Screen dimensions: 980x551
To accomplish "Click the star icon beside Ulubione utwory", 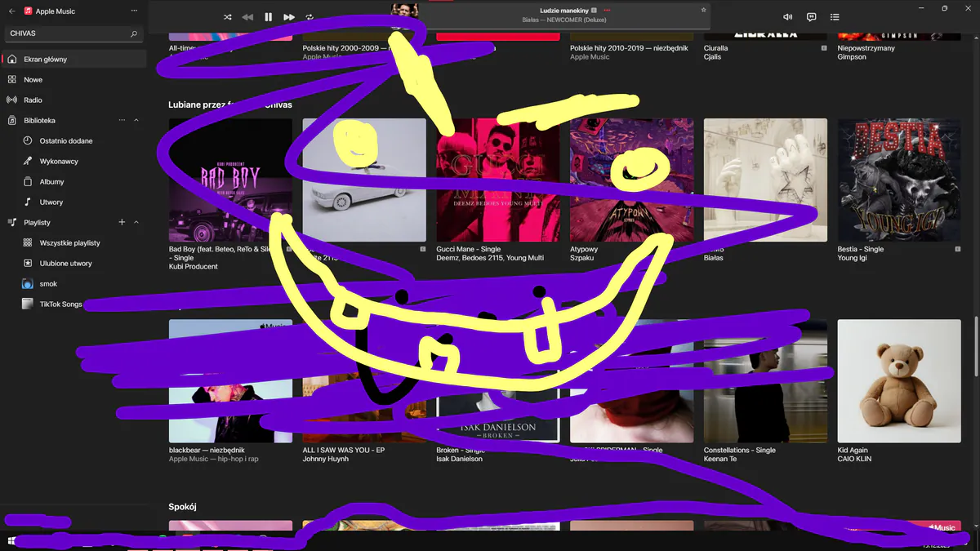I will (x=28, y=263).
